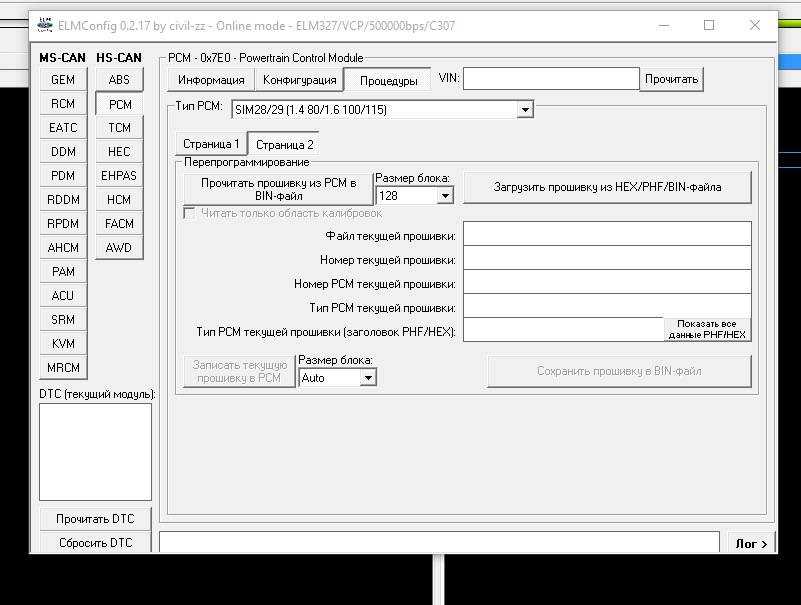The height and width of the screenshot is (605, 801).
Task: Click Прочитать button next to VIN
Action: pos(671,79)
